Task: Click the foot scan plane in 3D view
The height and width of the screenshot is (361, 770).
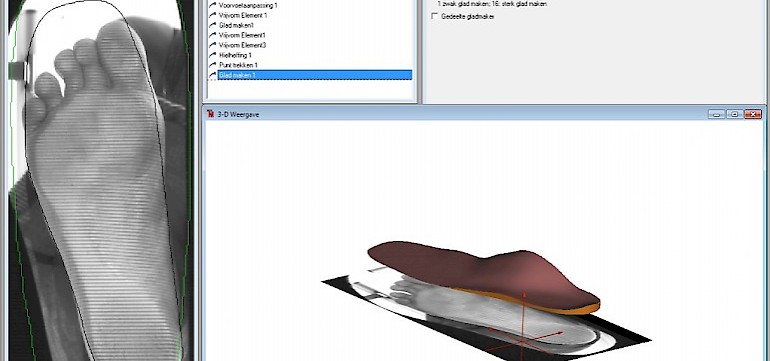Action: [486, 314]
